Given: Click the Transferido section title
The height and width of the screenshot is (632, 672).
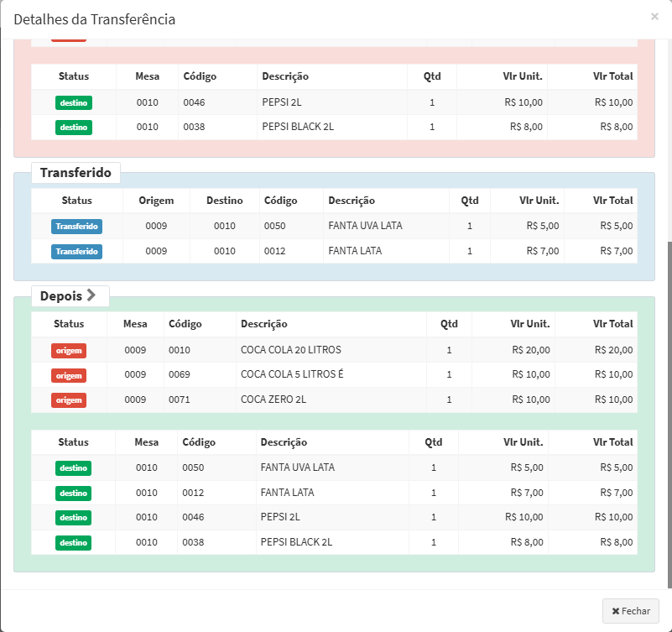Looking at the screenshot, I should pyautogui.click(x=76, y=172).
